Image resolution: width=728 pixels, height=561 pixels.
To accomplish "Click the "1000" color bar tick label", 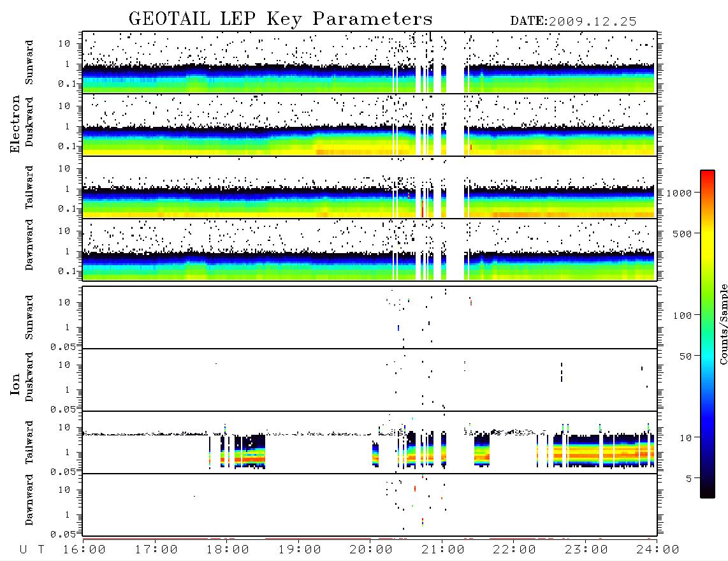I will 679,193.
